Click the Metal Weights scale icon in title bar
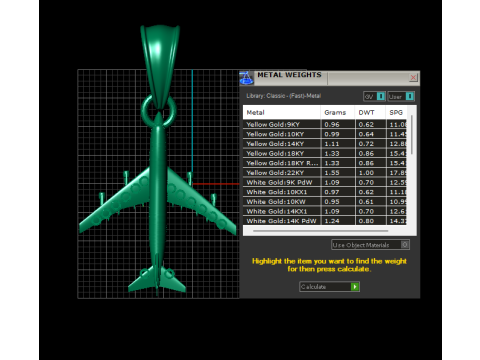480x360 pixels. (x=246, y=78)
